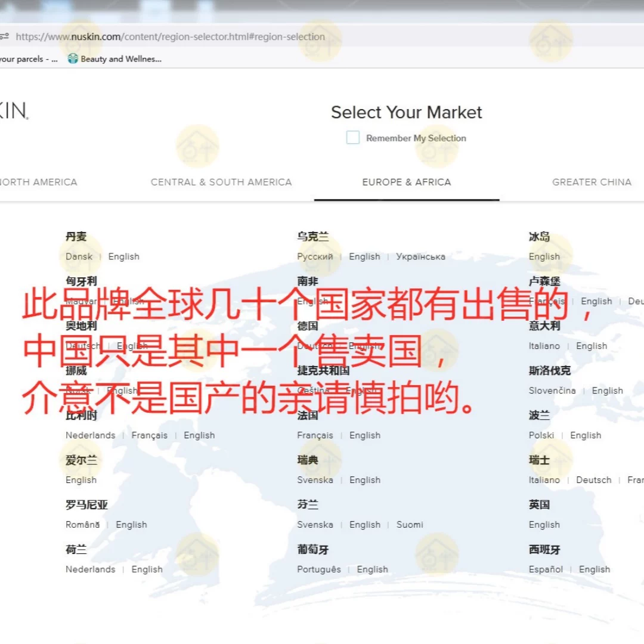Choose Polski under Poland
This screenshot has height=644, width=644.
541,435
